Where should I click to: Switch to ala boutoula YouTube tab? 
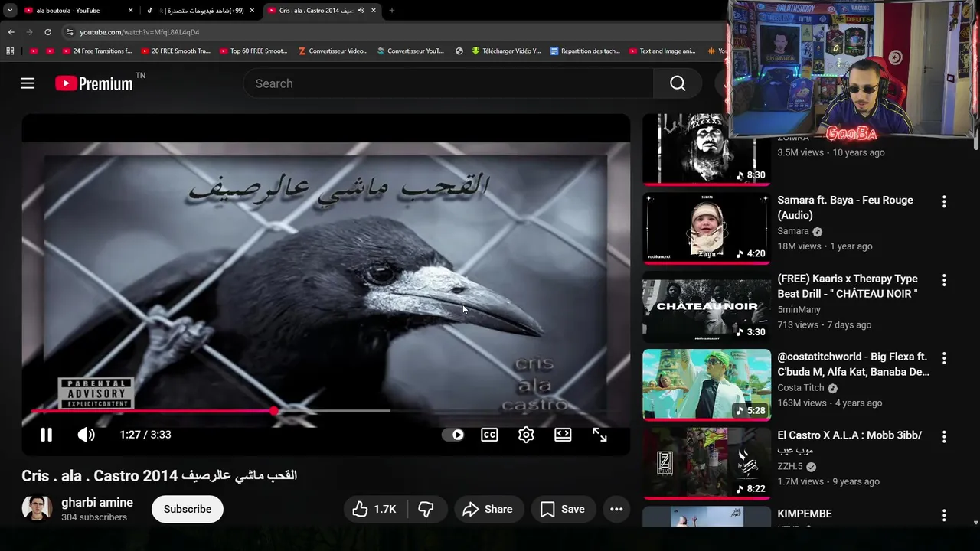tap(77, 11)
